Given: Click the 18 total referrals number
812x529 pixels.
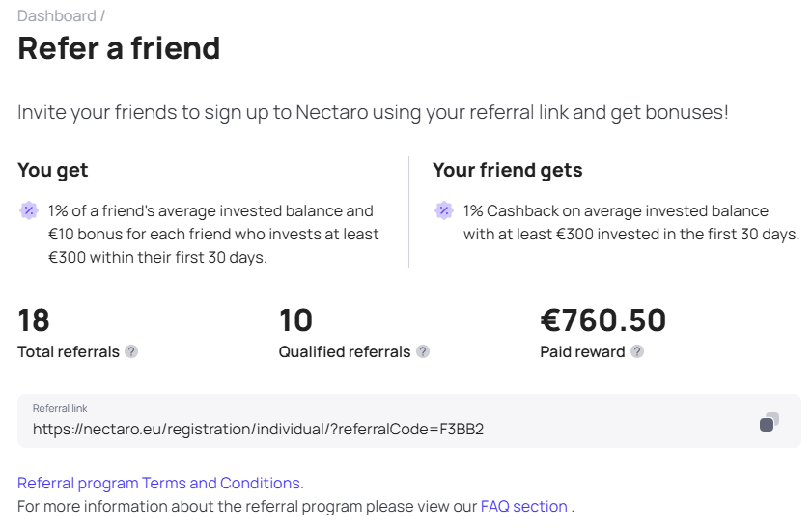Looking at the screenshot, I should pyautogui.click(x=34, y=320).
